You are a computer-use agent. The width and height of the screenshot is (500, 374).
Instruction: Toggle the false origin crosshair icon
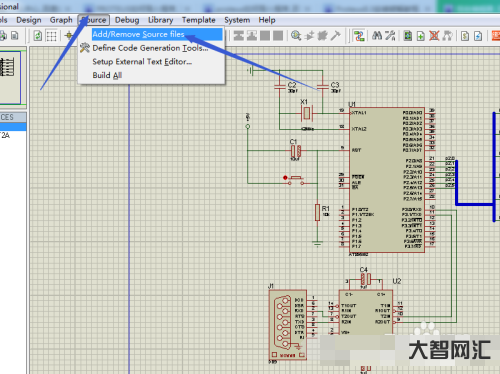point(69,36)
